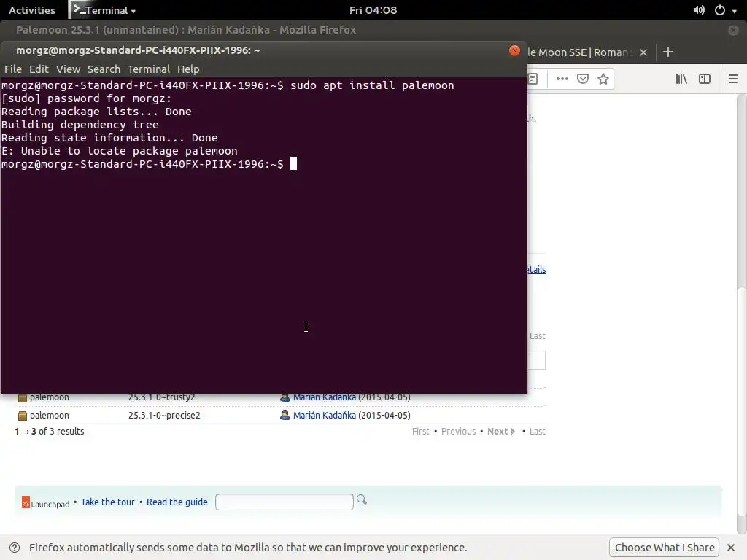Click Last in the upper pagination

[x=538, y=336]
